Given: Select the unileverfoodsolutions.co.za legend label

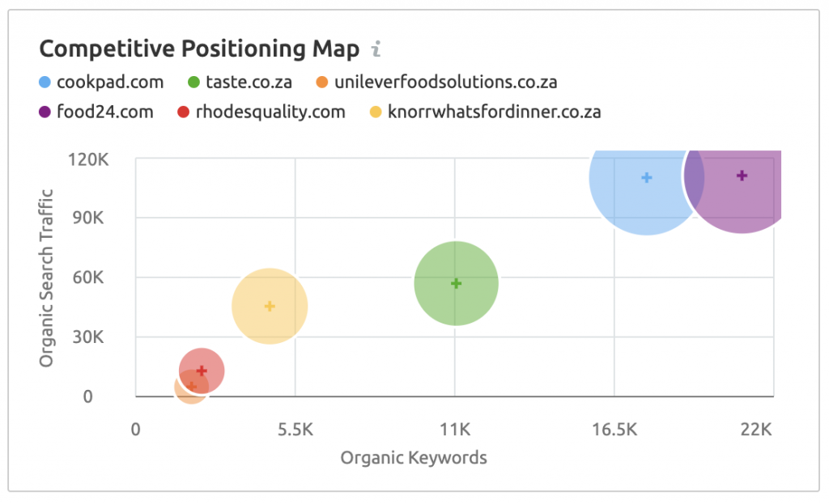Looking at the screenshot, I should coord(445,82).
